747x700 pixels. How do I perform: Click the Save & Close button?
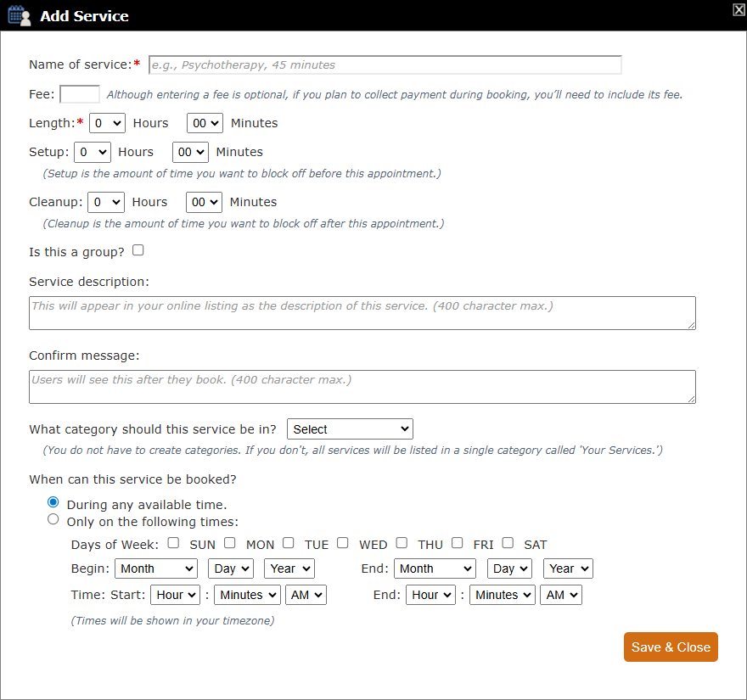(671, 647)
